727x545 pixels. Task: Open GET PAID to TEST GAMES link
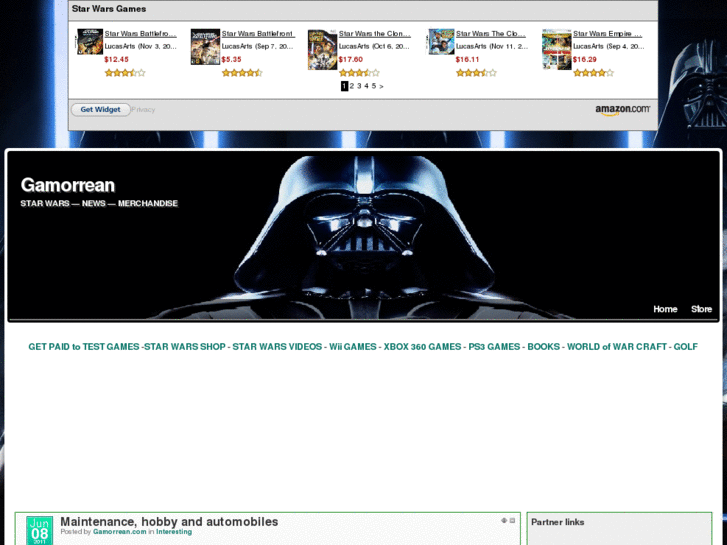[x=84, y=347]
